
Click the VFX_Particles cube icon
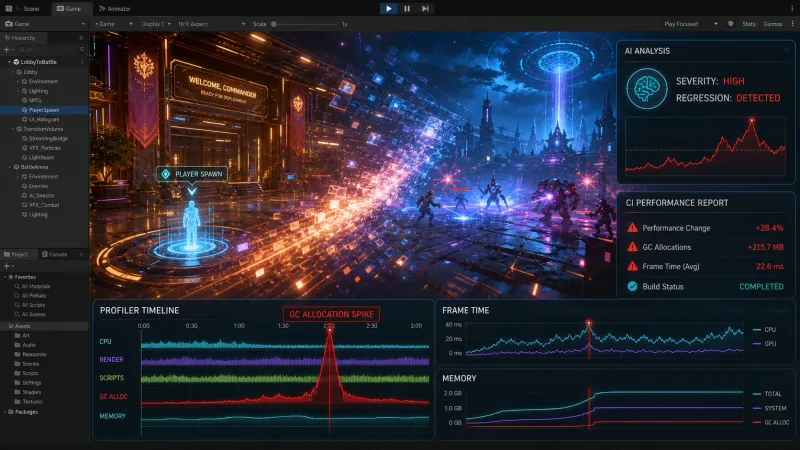[x=24, y=148]
